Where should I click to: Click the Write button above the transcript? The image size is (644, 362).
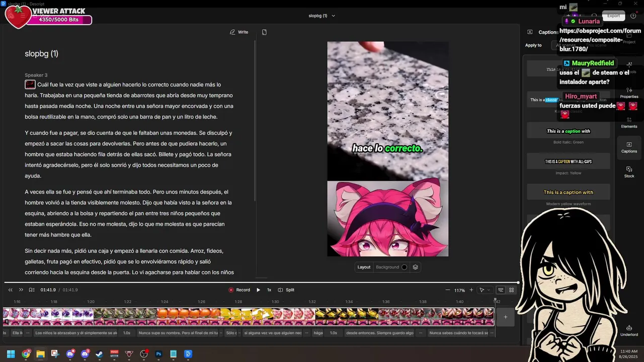(239, 32)
